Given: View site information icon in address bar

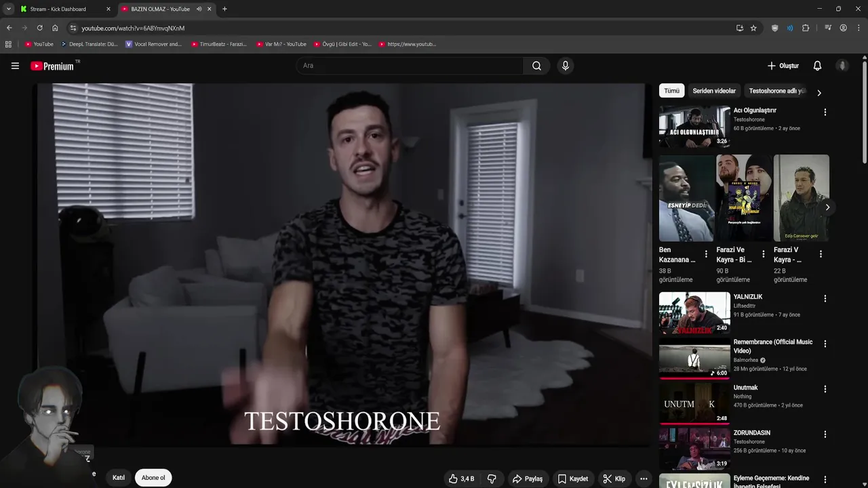Looking at the screenshot, I should coord(73,28).
